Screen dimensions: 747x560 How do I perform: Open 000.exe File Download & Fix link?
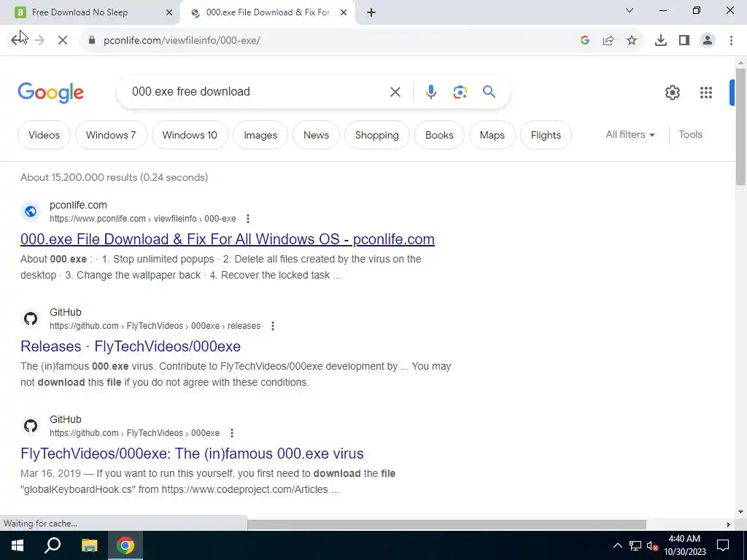tap(228, 239)
